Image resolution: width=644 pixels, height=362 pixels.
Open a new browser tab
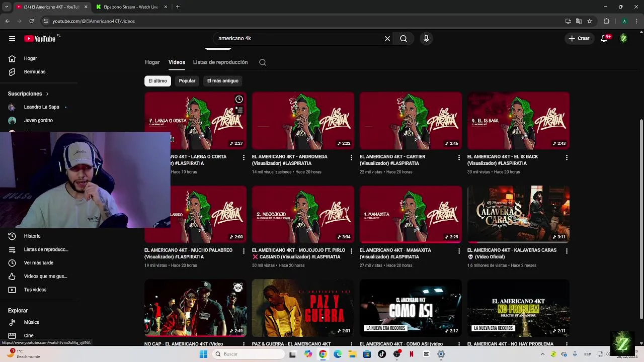tap(178, 7)
